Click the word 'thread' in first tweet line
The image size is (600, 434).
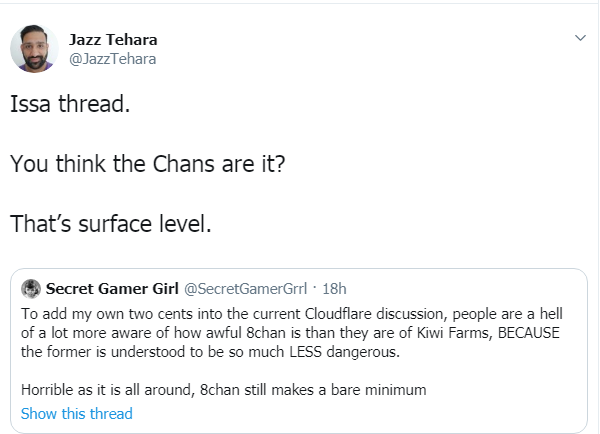[x=94, y=104]
